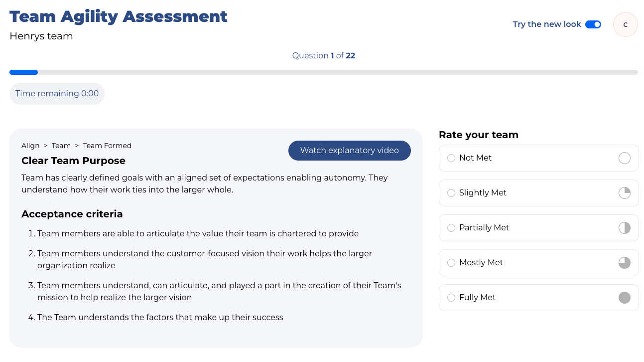Select the Mostly Met radio button
The height and width of the screenshot is (362, 644).
tap(451, 263)
